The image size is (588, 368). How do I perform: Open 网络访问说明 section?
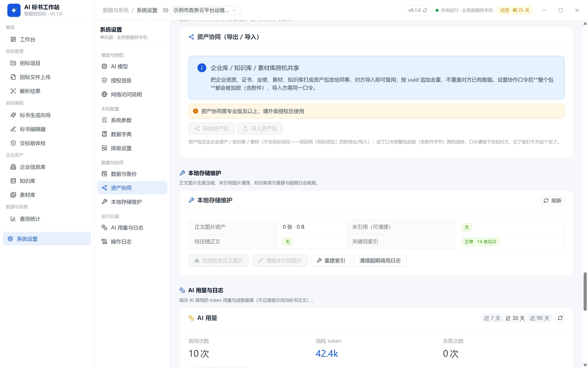pyautogui.click(x=132, y=94)
